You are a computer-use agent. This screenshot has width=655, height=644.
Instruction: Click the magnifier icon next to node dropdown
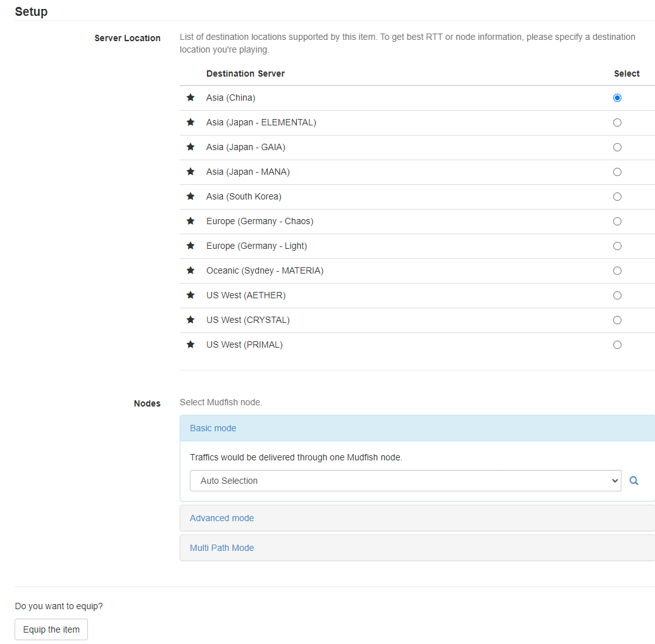coord(634,481)
